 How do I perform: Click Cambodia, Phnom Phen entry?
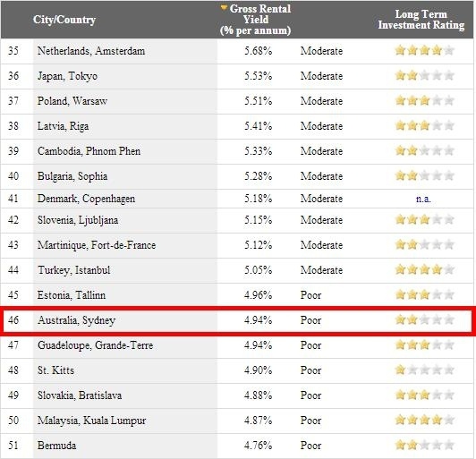pos(89,151)
